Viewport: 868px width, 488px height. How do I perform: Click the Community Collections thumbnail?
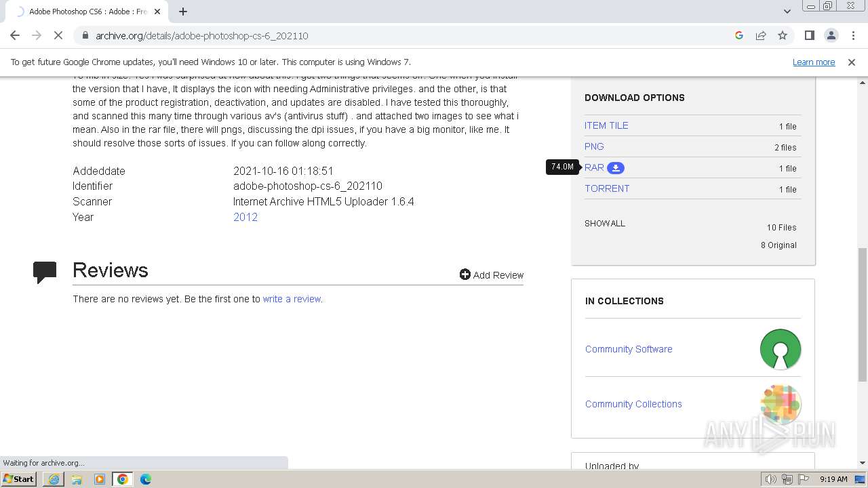(781, 404)
